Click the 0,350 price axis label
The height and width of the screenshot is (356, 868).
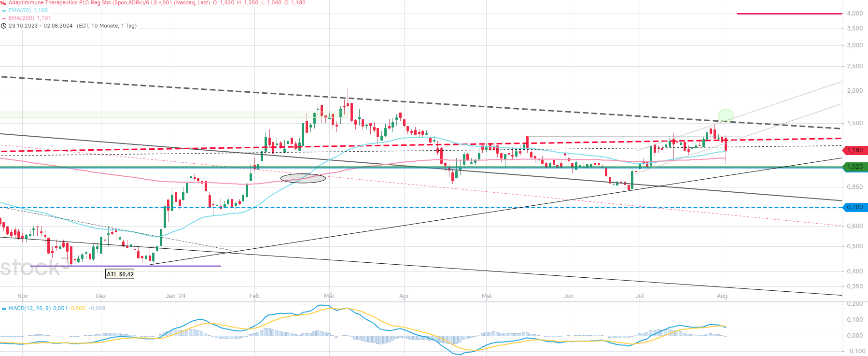(x=855, y=286)
